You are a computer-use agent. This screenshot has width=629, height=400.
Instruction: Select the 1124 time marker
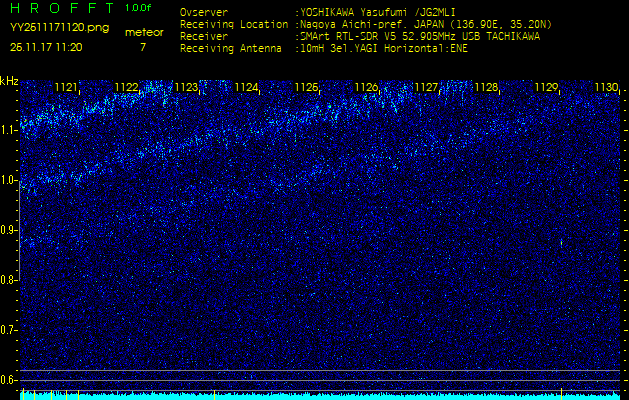click(x=246, y=88)
